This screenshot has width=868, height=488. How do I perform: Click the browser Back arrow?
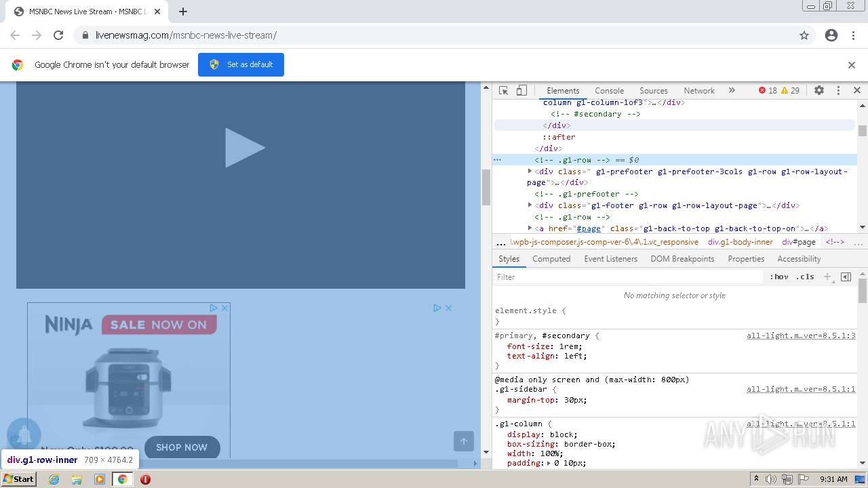tap(15, 35)
